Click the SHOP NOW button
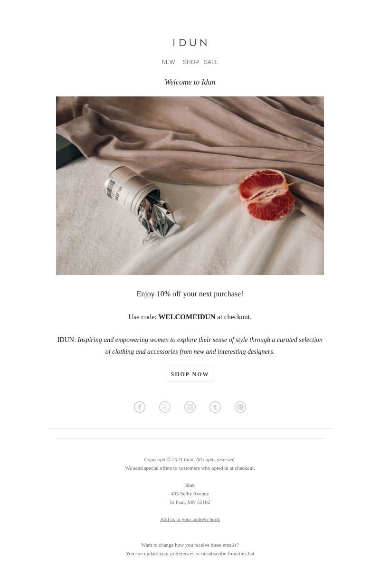 tap(190, 374)
